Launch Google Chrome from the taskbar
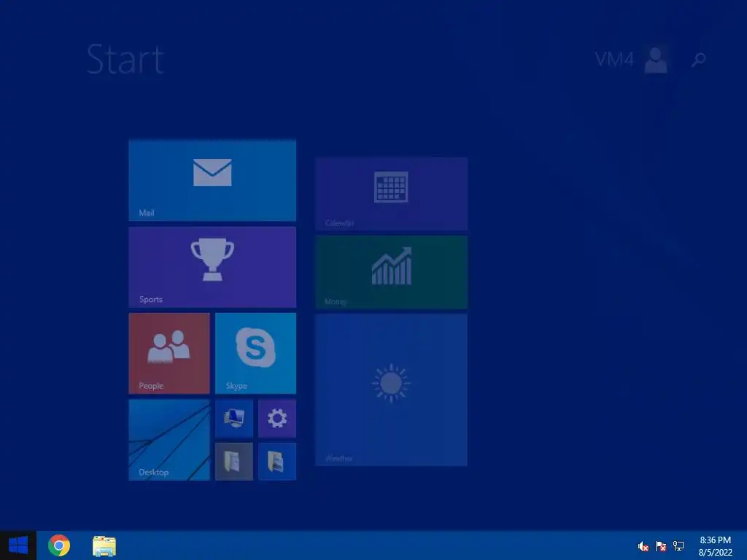747x560 pixels. [59, 545]
